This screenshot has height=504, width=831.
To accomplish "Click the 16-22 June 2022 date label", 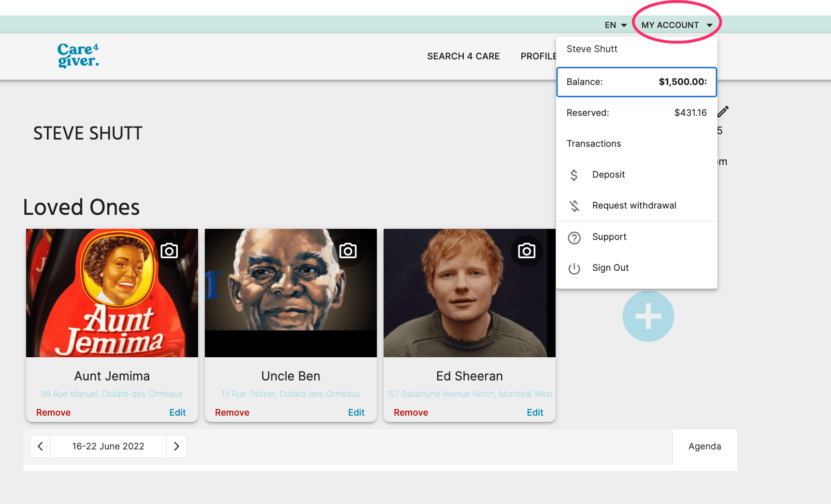I will click(108, 447).
